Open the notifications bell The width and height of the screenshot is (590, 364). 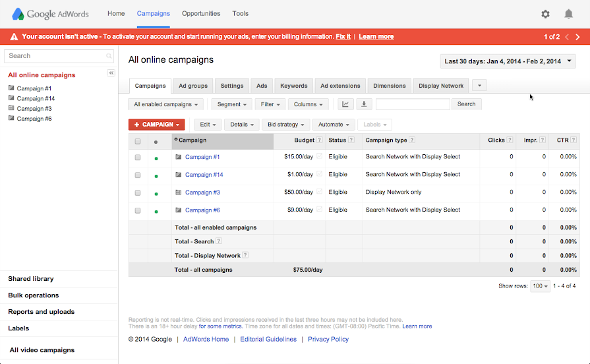pos(568,14)
